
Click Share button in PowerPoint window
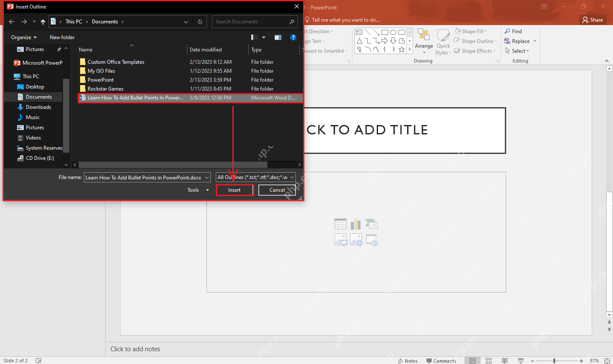point(593,20)
